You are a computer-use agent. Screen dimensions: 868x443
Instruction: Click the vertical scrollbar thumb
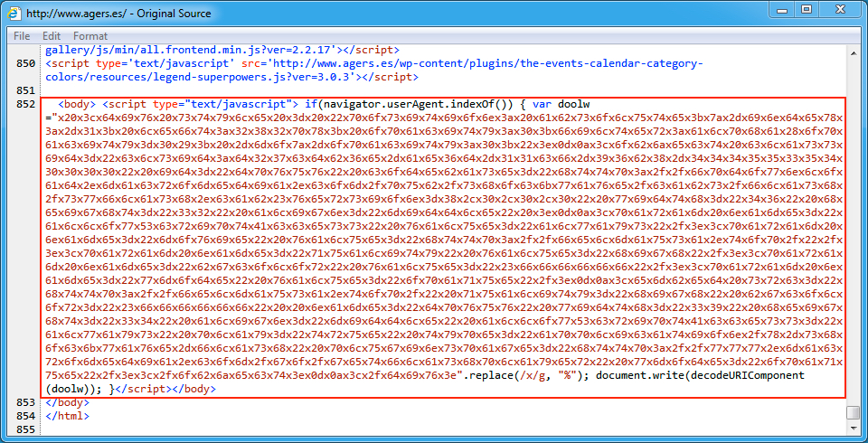click(853, 413)
